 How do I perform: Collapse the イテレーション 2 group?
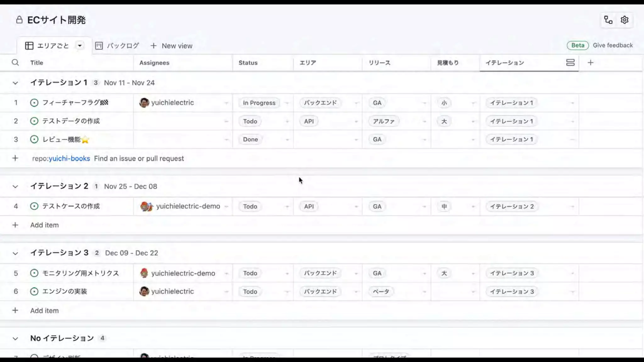[x=15, y=187]
